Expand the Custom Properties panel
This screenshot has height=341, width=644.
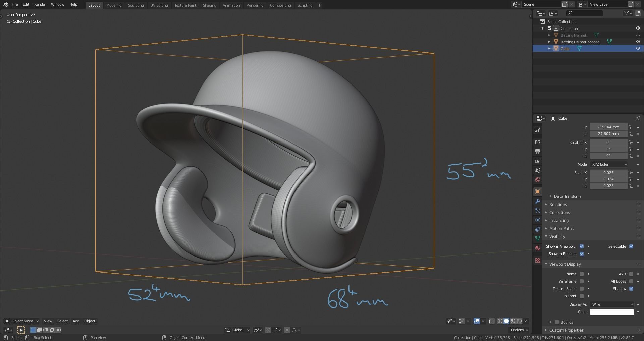point(566,330)
